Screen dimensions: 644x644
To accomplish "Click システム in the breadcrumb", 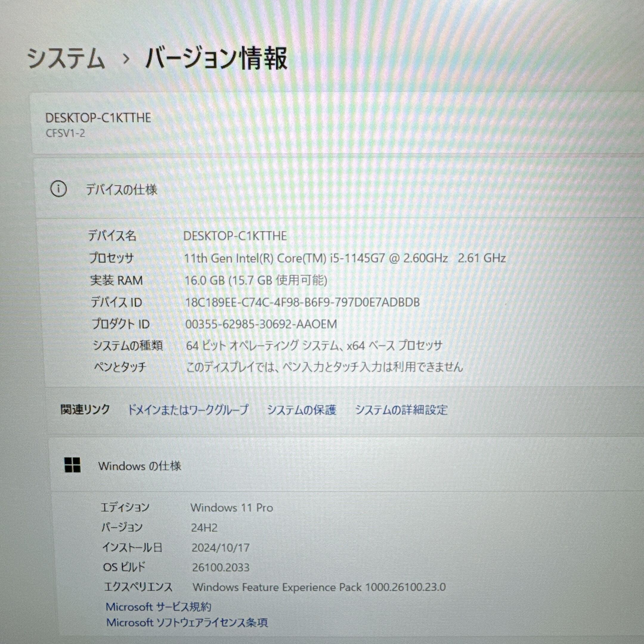I will (x=66, y=59).
